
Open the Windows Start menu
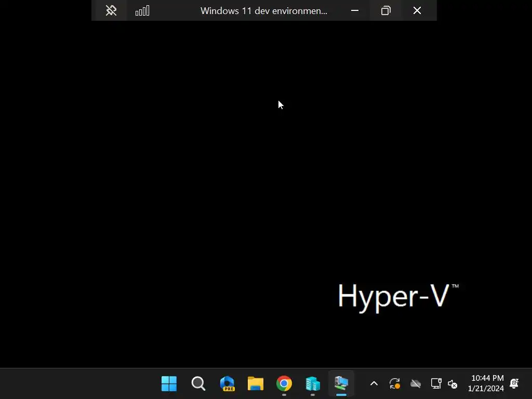[169, 384]
